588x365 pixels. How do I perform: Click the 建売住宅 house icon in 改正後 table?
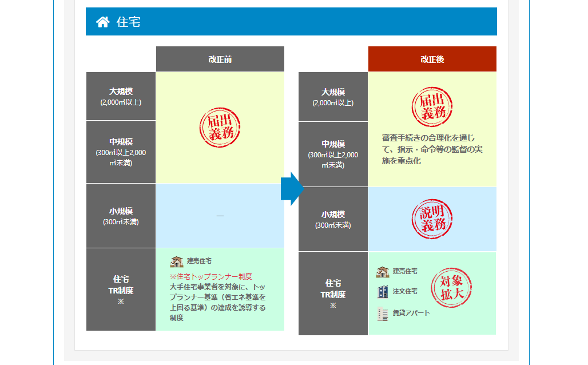(x=383, y=271)
